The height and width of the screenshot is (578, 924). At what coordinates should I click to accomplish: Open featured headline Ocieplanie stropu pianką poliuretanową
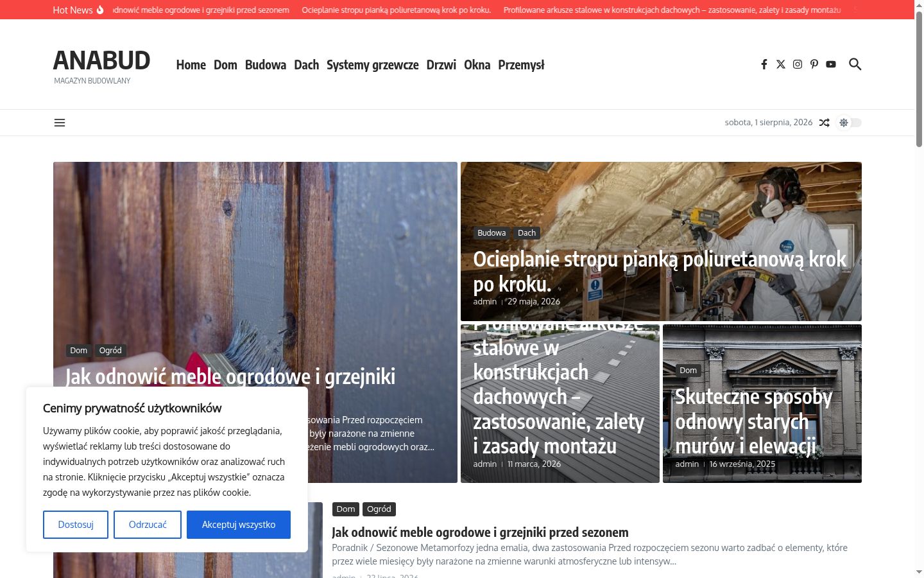click(660, 271)
